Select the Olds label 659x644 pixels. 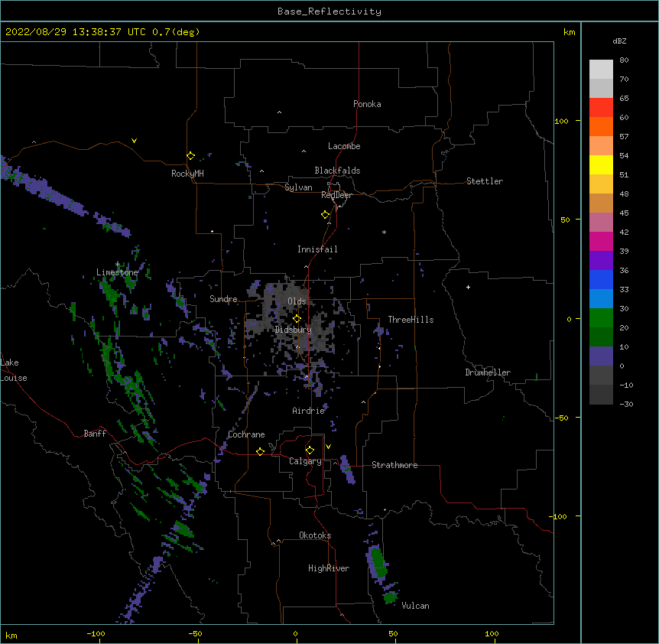click(x=297, y=301)
